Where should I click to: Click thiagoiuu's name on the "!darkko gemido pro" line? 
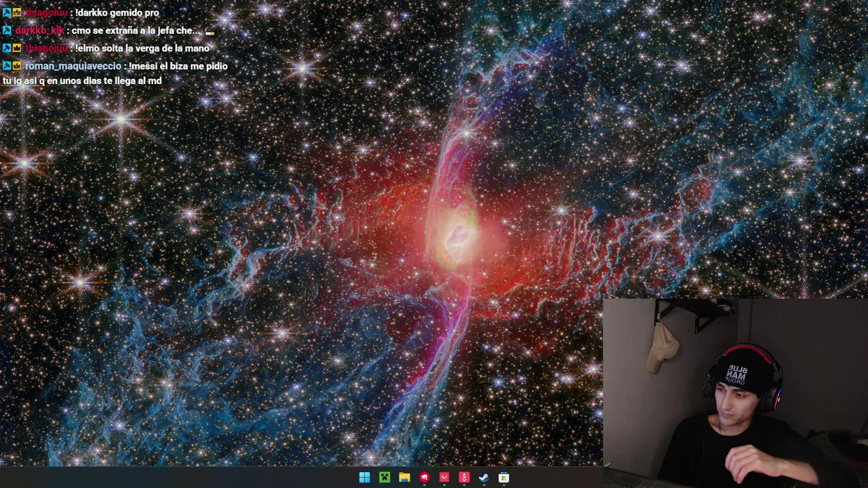[x=47, y=13]
